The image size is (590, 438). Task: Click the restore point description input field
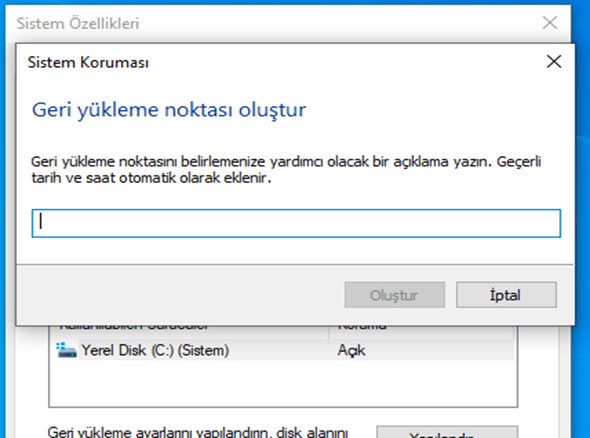pyautogui.click(x=296, y=223)
